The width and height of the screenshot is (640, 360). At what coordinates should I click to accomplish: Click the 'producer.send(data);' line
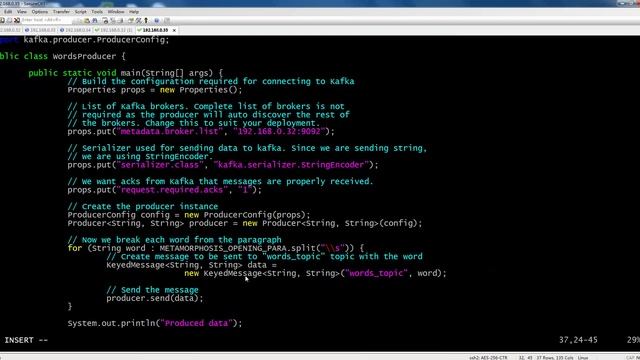155,298
